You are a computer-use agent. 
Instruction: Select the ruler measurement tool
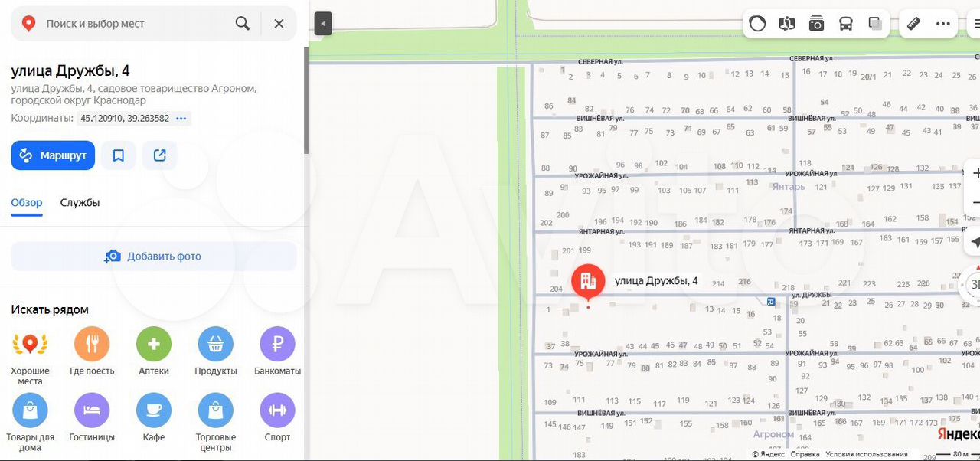[913, 24]
